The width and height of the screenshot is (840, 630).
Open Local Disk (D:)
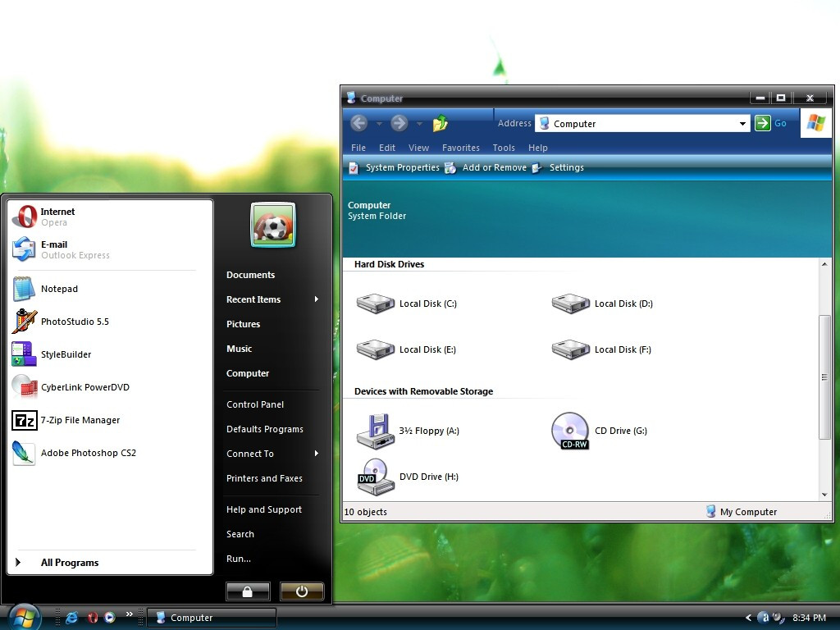(x=602, y=304)
